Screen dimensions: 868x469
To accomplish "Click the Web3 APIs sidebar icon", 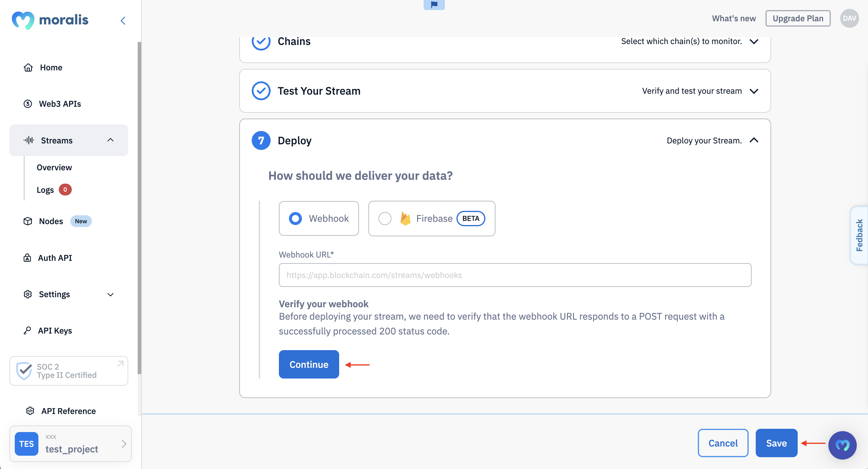I will pyautogui.click(x=28, y=104).
